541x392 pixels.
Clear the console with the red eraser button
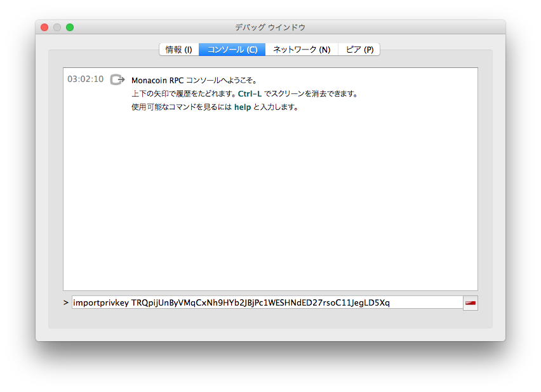click(x=471, y=303)
